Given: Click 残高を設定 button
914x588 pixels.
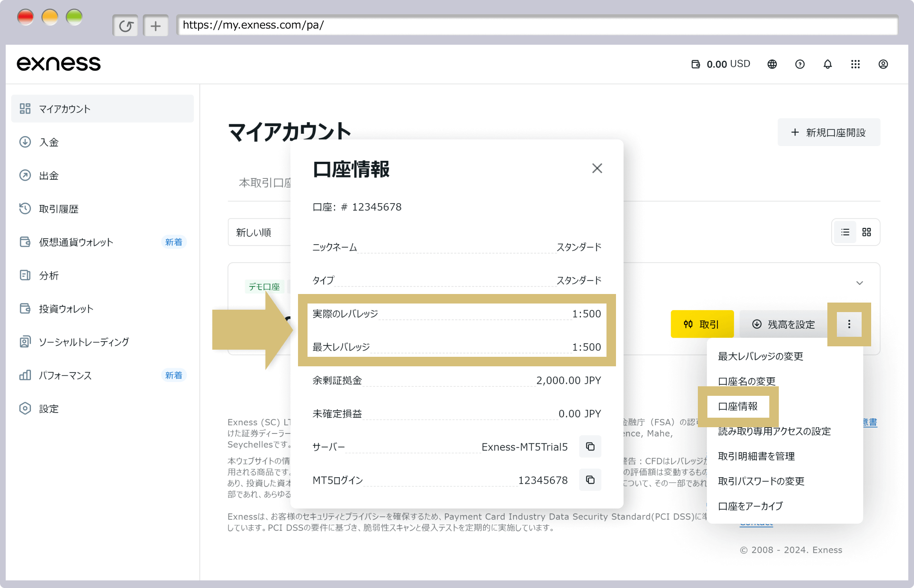Looking at the screenshot, I should click(x=783, y=324).
